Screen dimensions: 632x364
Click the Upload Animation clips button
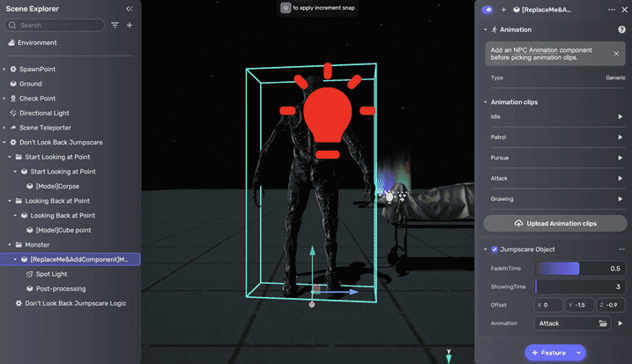click(554, 223)
